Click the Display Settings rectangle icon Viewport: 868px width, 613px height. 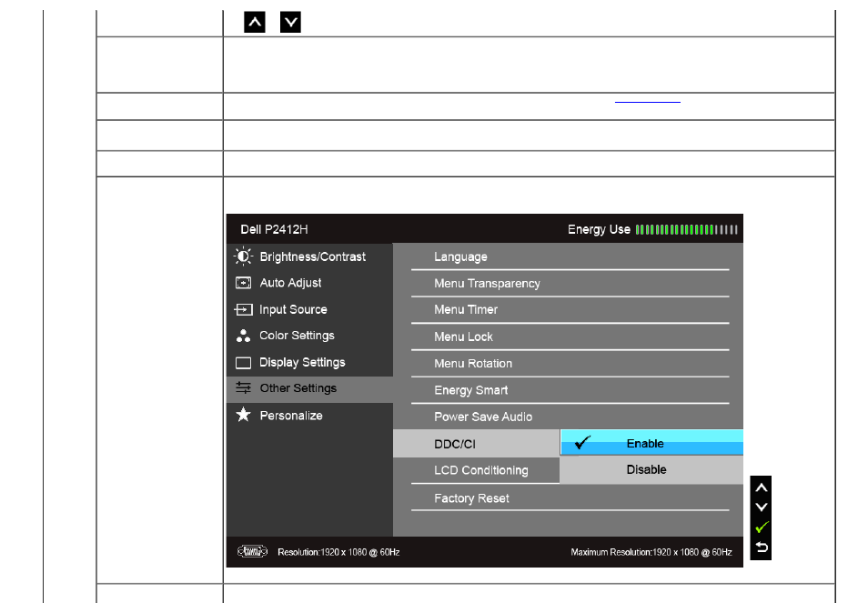[x=243, y=363]
